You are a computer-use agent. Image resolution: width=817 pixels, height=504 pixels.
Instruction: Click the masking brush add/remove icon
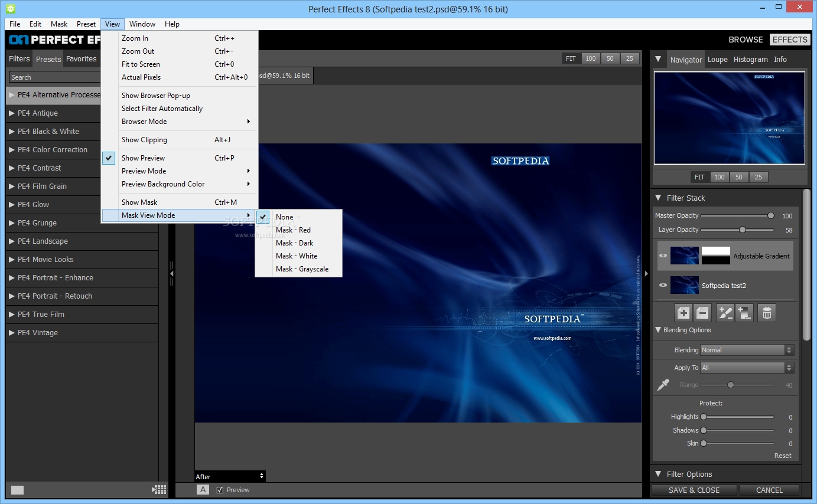(725, 313)
